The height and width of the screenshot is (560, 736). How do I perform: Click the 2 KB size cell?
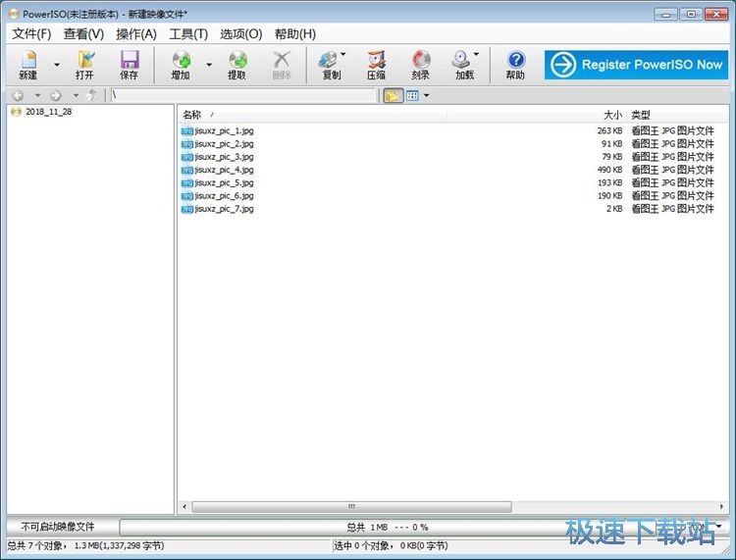point(614,209)
